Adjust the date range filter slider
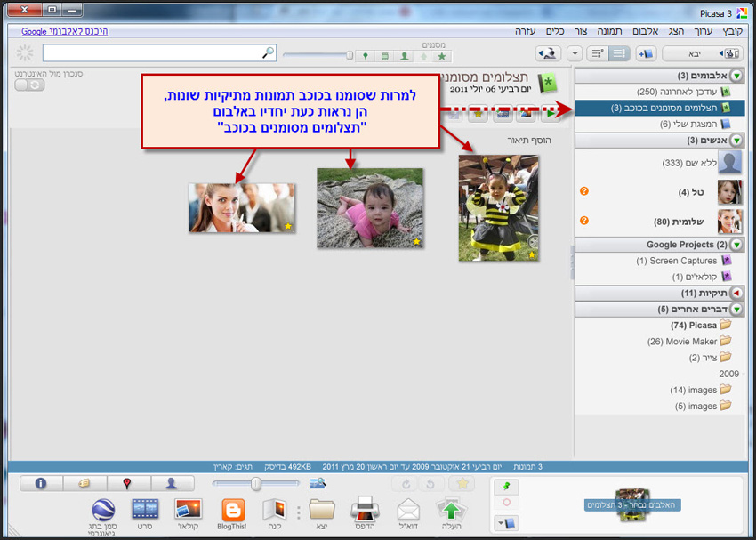The height and width of the screenshot is (540, 756). [x=318, y=56]
